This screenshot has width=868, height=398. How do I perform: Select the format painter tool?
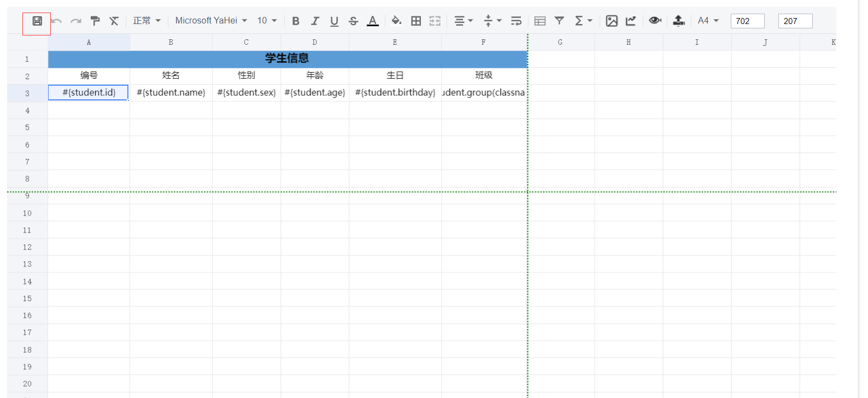coord(95,21)
